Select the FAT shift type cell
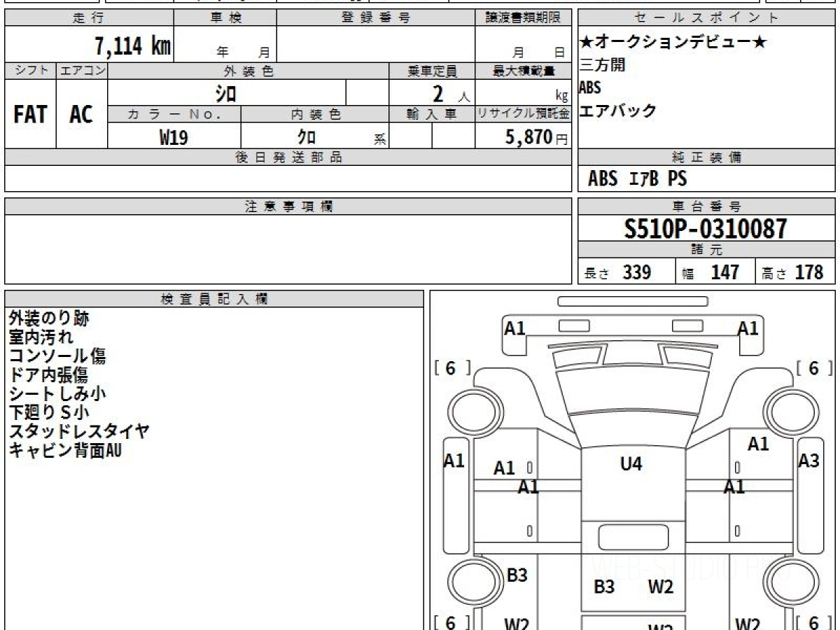Image resolution: width=840 pixels, height=630 pixels. point(30,114)
